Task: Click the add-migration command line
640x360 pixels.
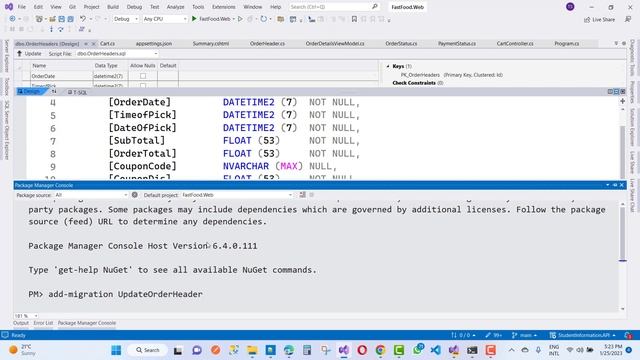Action: click(x=116, y=294)
